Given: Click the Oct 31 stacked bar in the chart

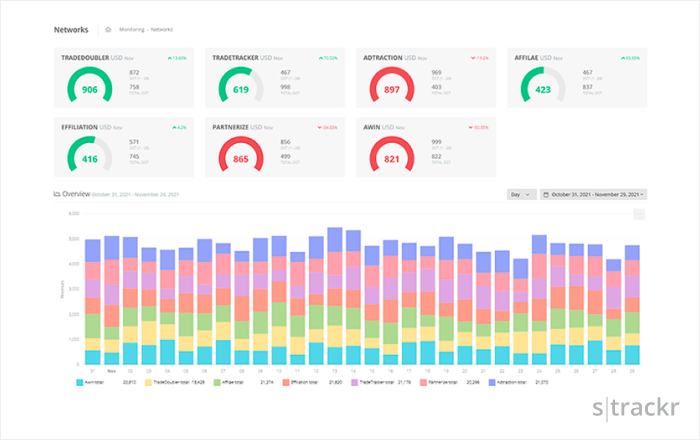Looking at the screenshot, I should 92,302.
